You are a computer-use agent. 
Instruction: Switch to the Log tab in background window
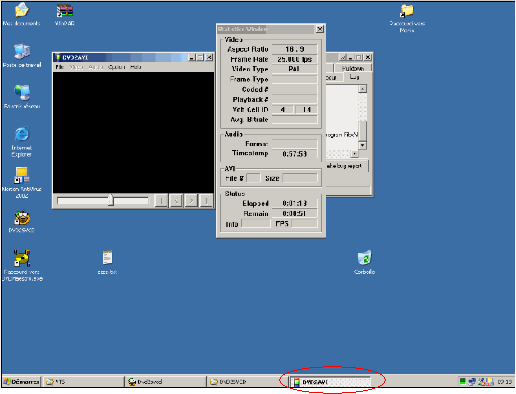click(x=355, y=77)
